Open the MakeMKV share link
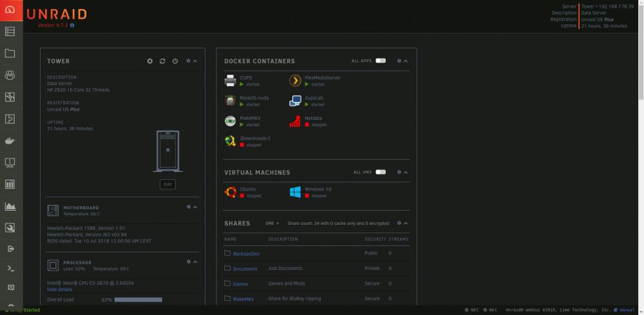The width and height of the screenshot is (644, 315). coord(243,299)
